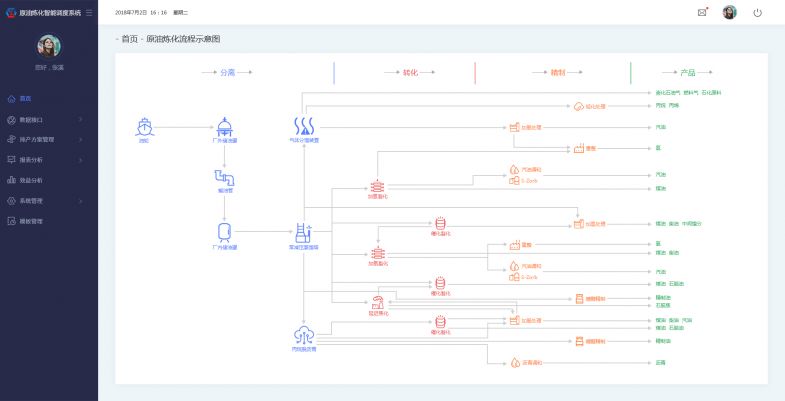The height and width of the screenshot is (401, 785).
Task: Go to 首页 in the sidebar
Action: tap(25, 98)
